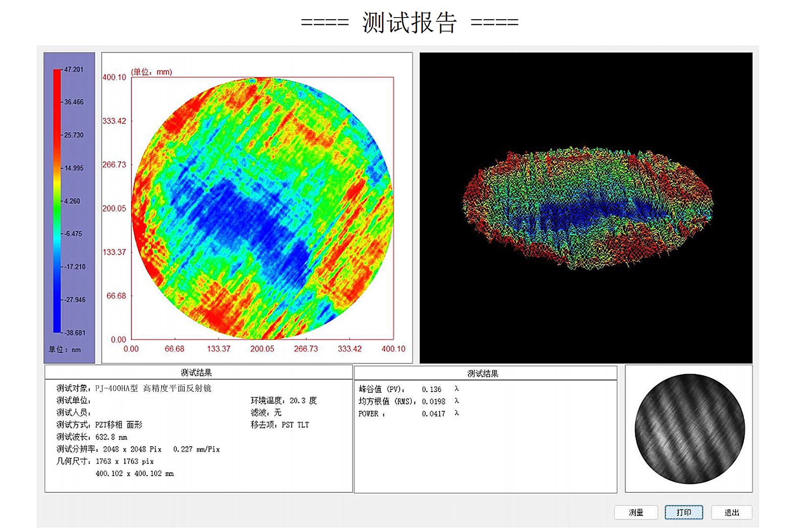Click the 移去项 PST TLT entry
Image resolution: width=802 pixels, height=532 pixels.
click(x=279, y=425)
